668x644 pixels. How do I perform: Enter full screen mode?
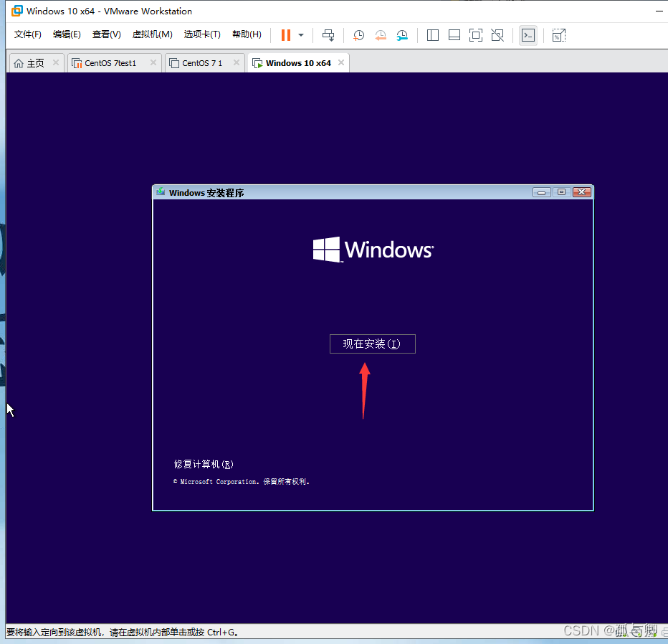[x=476, y=35]
